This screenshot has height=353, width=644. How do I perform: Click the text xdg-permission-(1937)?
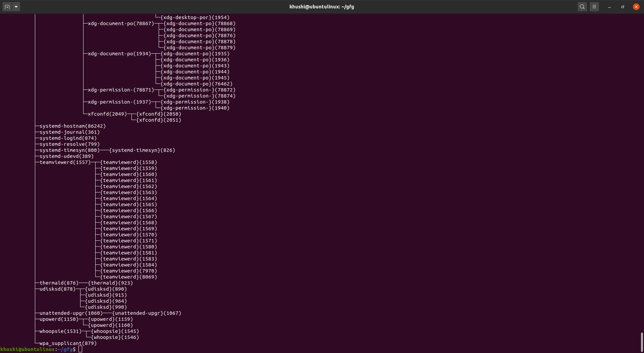click(x=119, y=102)
